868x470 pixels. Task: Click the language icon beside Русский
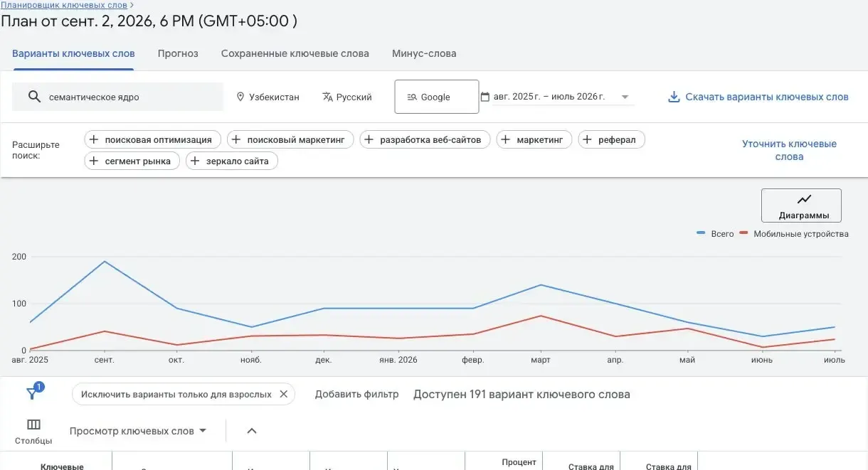pyautogui.click(x=327, y=97)
